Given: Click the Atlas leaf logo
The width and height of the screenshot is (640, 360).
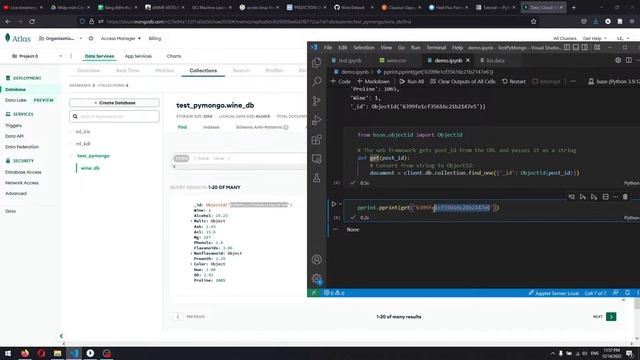Looking at the screenshot, I should tap(7, 38).
